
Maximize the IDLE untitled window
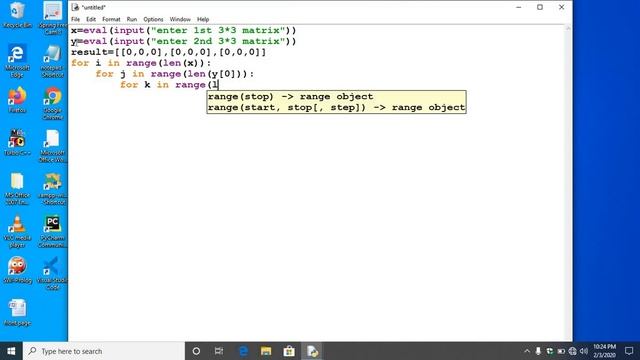540,7
